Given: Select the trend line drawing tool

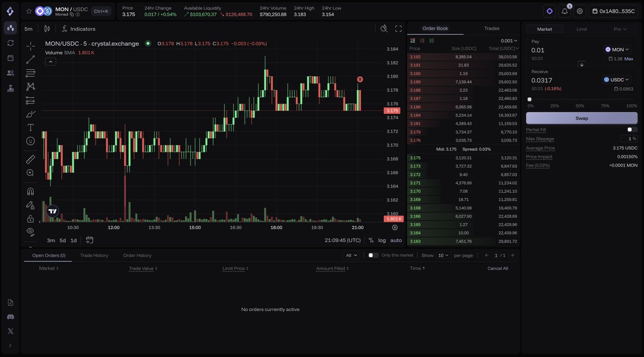Looking at the screenshot, I should tap(31, 60).
